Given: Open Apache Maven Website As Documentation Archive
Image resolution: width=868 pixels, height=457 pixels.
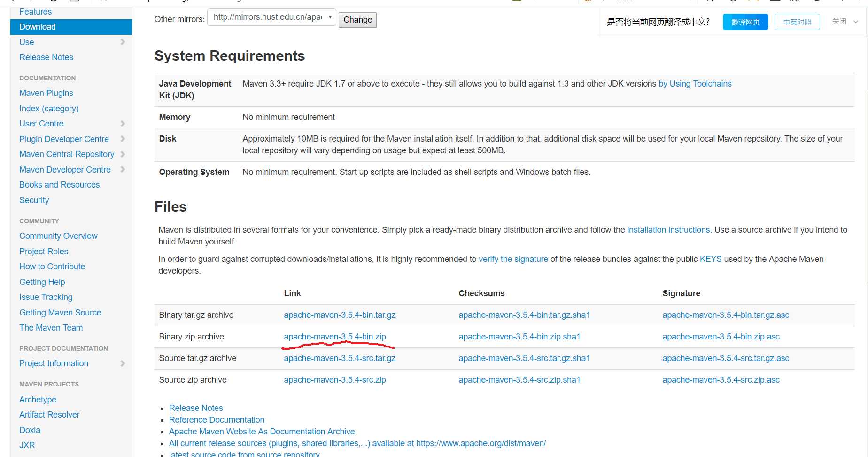Looking at the screenshot, I should pos(262,432).
